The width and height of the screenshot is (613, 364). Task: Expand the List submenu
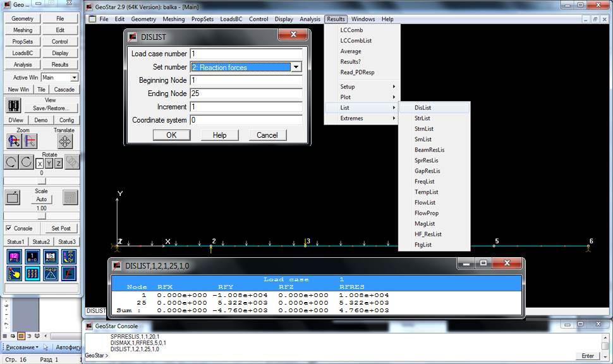tap(361, 107)
